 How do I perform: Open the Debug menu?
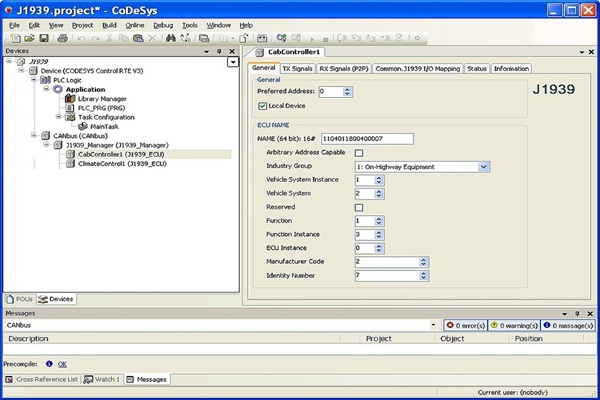(163, 24)
